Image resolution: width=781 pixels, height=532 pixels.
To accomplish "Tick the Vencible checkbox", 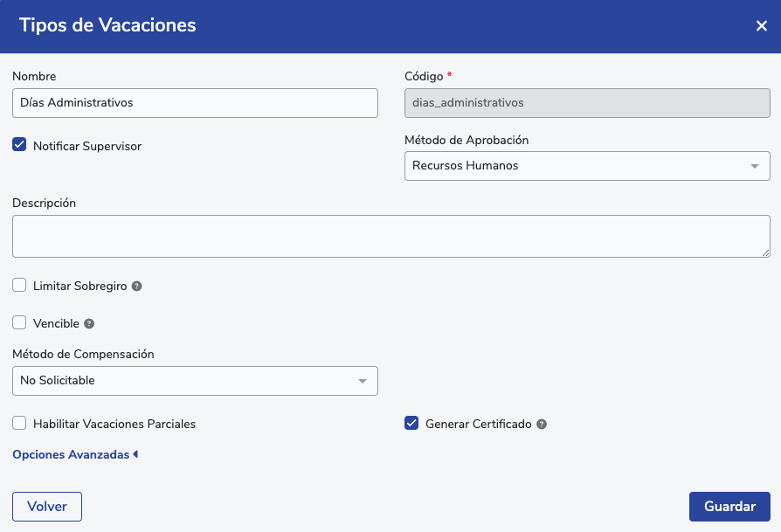I will click(x=19, y=323).
